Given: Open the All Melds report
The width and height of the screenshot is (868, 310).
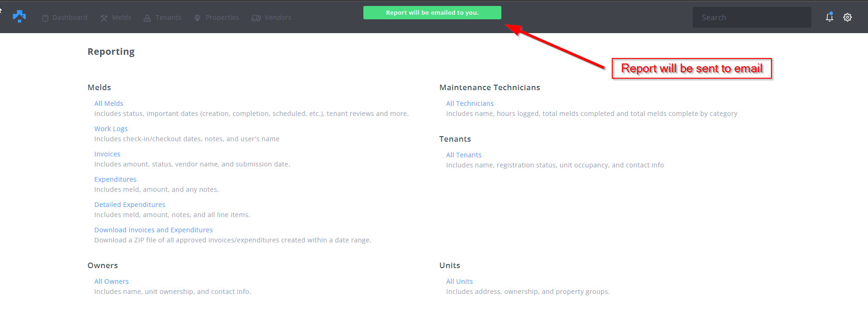Looking at the screenshot, I should pyautogui.click(x=109, y=103).
